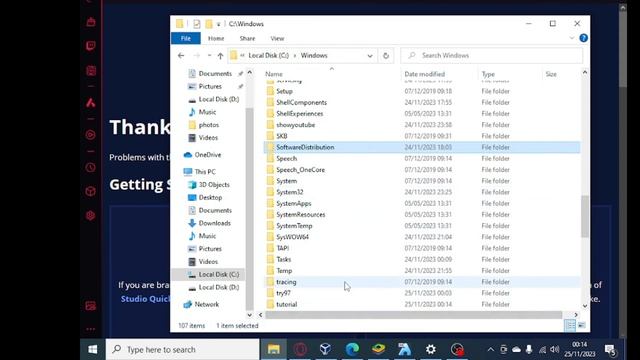
Task: Click the Search Windows field
Action: 491,56
